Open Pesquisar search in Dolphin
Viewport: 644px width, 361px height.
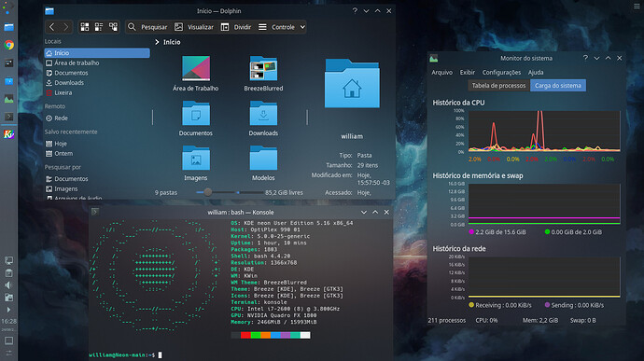click(x=147, y=27)
